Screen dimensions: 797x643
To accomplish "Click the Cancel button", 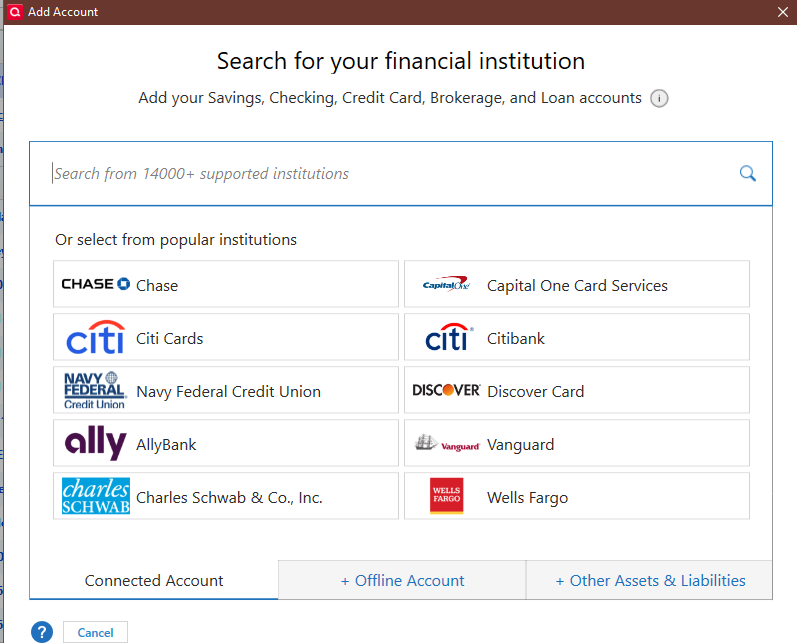I will (x=96, y=632).
